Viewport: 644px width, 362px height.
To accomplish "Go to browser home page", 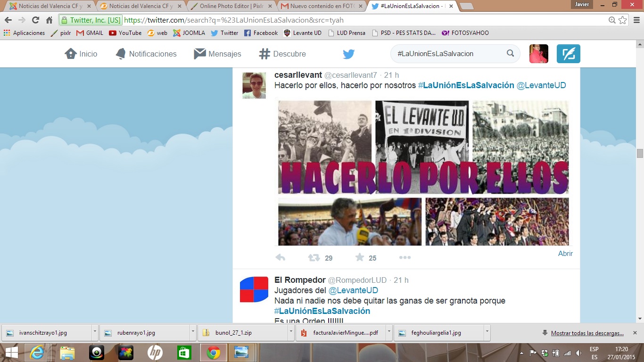I will point(49,20).
